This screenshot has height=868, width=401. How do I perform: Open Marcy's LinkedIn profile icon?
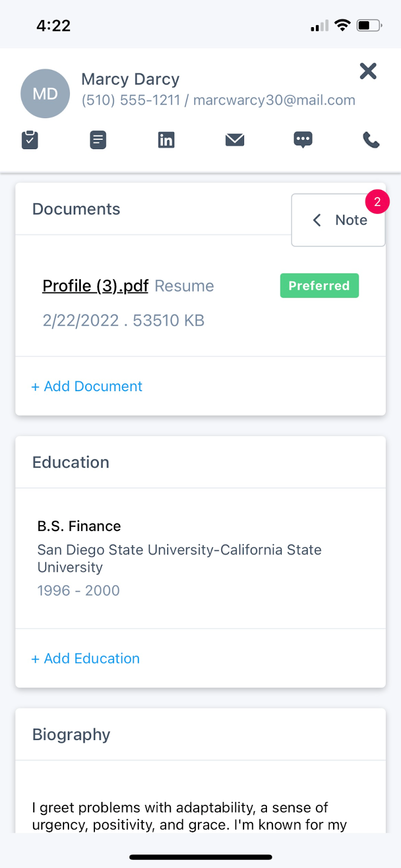tap(166, 140)
